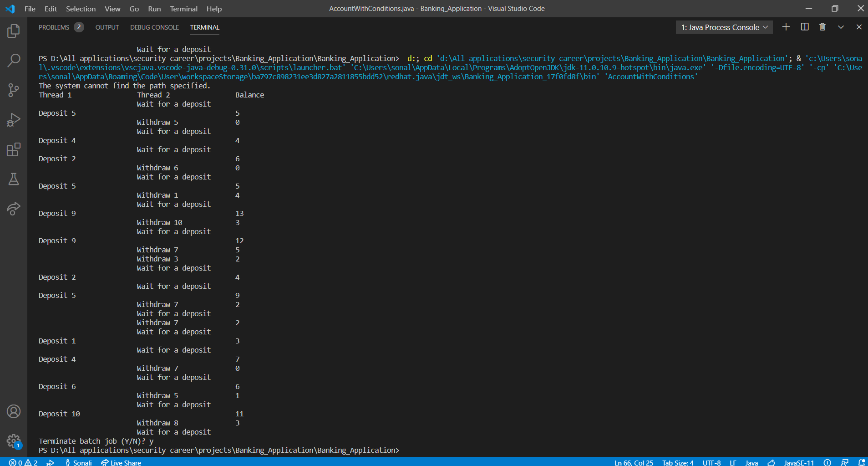The image size is (868, 466).
Task: Open the Help menu
Action: pos(214,9)
